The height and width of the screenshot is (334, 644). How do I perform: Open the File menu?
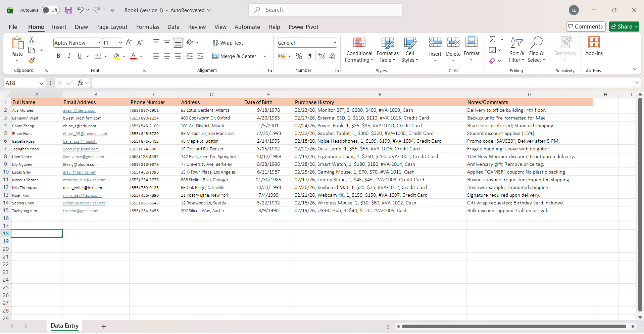pos(13,27)
